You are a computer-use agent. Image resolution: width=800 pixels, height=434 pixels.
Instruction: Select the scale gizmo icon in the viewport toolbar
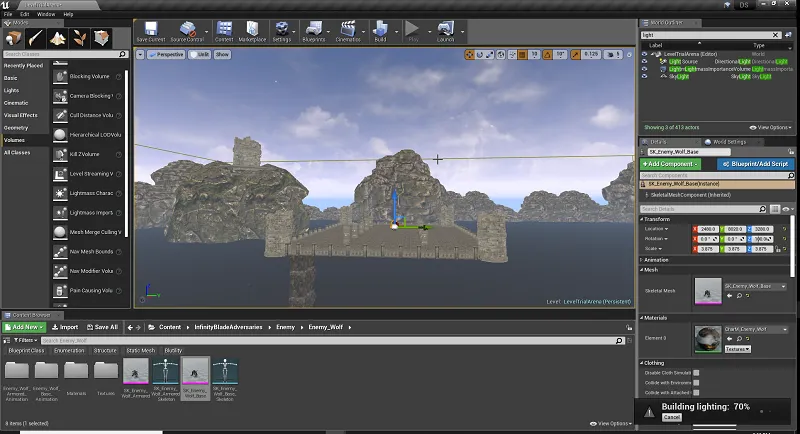point(489,55)
